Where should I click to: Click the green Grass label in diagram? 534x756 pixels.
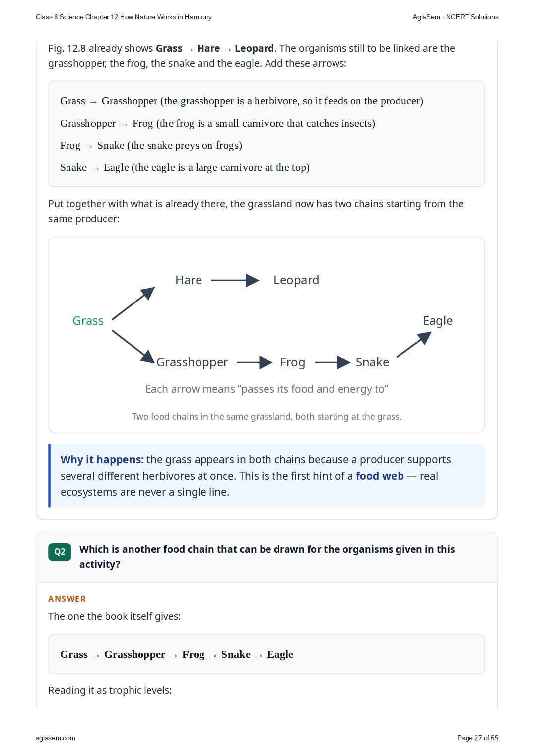click(88, 321)
